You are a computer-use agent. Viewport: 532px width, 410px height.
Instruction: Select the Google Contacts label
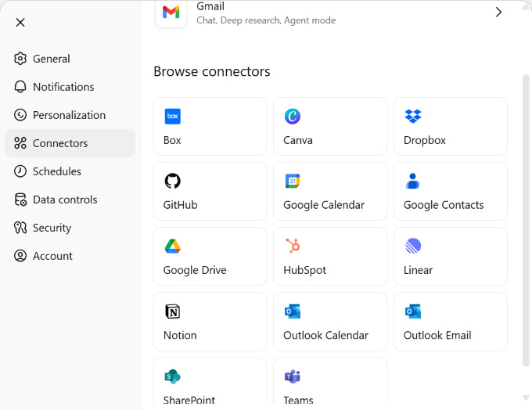444,205
